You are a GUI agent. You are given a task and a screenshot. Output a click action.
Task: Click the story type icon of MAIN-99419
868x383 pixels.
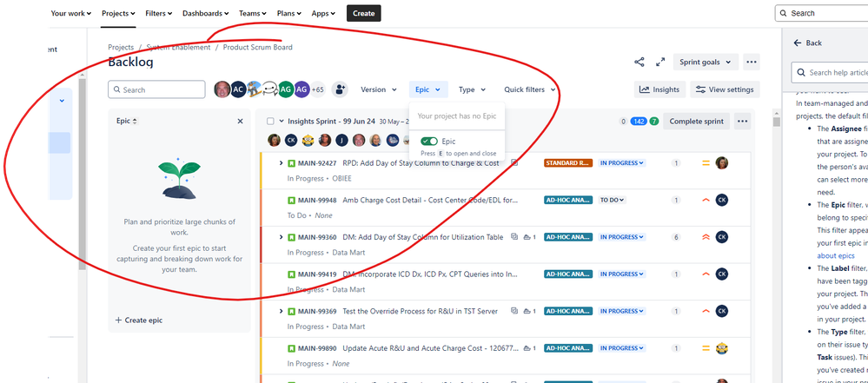(x=291, y=274)
